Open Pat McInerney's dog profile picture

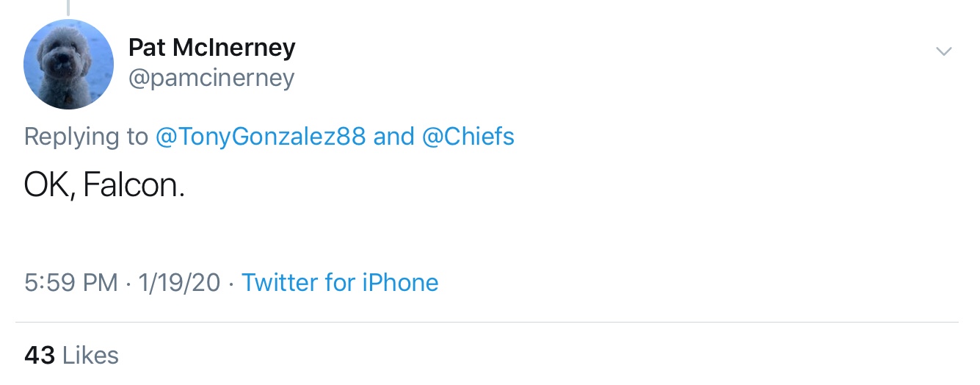[x=68, y=64]
